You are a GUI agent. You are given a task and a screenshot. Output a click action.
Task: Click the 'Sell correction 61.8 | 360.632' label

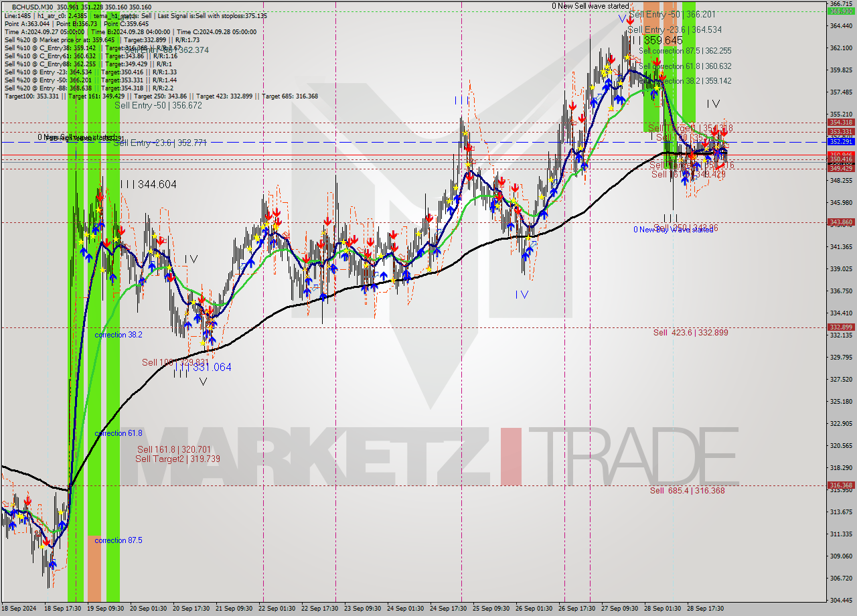coord(685,66)
